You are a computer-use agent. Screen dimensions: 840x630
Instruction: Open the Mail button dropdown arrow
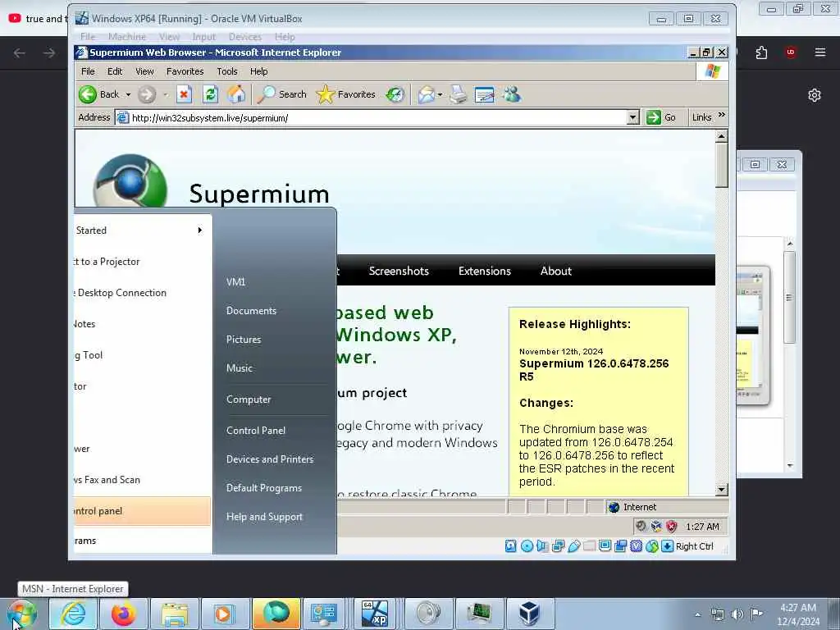point(440,95)
